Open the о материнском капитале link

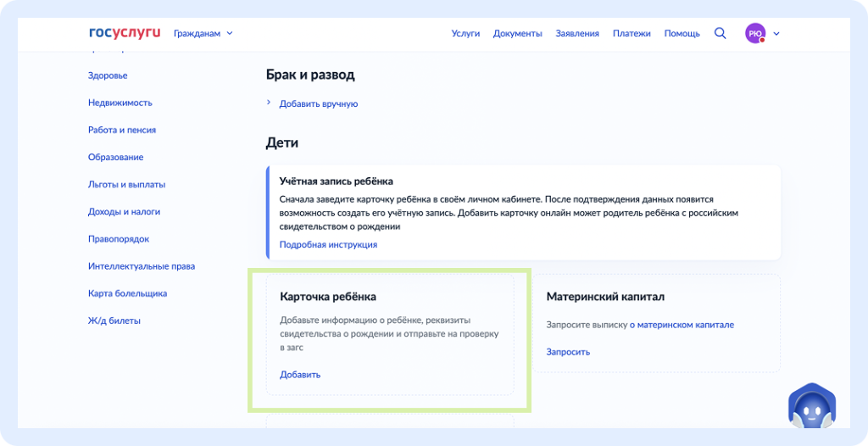[682, 325]
